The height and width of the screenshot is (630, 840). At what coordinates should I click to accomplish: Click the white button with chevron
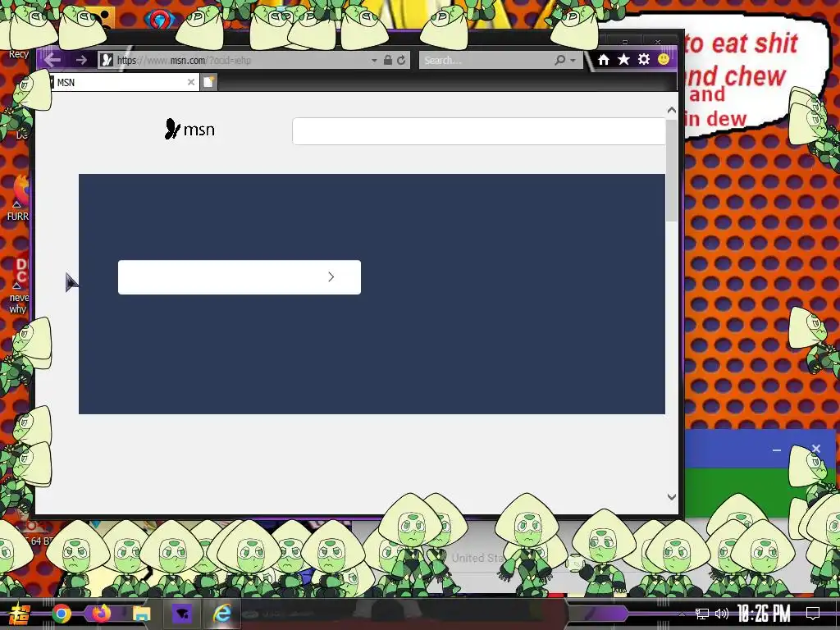coord(240,277)
